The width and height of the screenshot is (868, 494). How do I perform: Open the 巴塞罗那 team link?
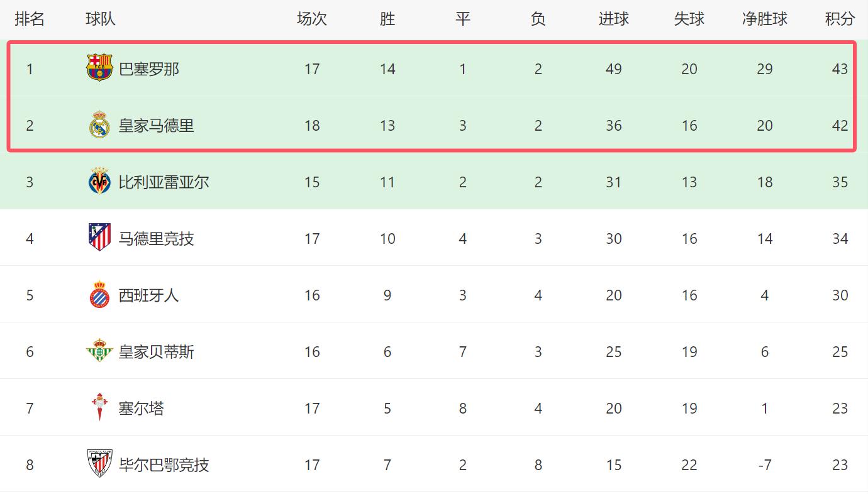click(149, 69)
